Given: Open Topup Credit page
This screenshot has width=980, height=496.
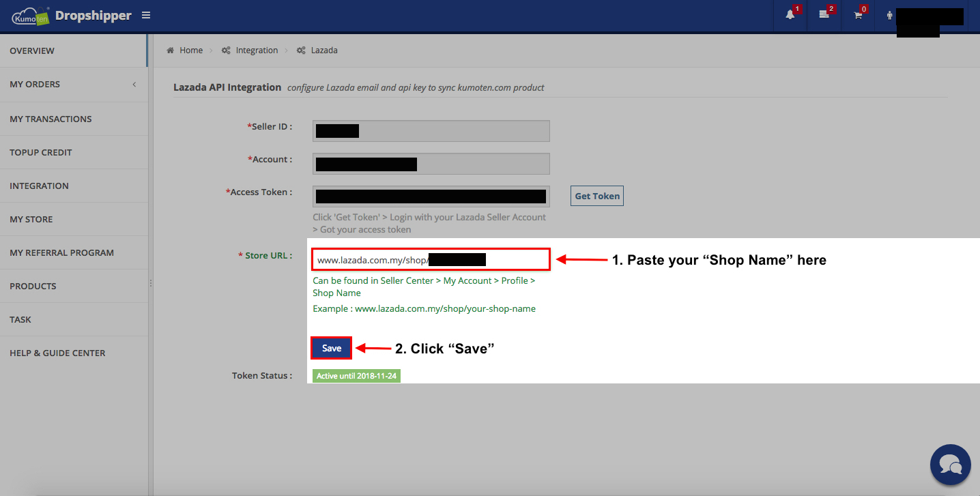Looking at the screenshot, I should (x=74, y=152).
